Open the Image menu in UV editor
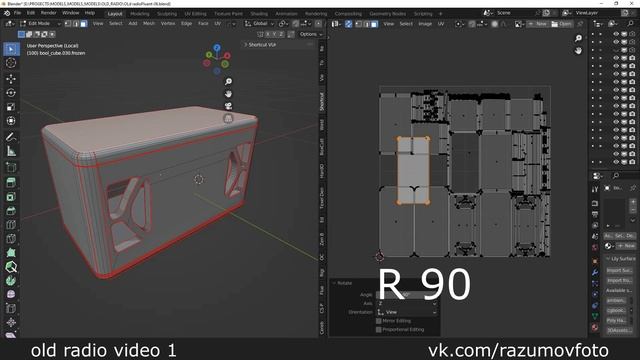640x360 pixels. pos(425,24)
